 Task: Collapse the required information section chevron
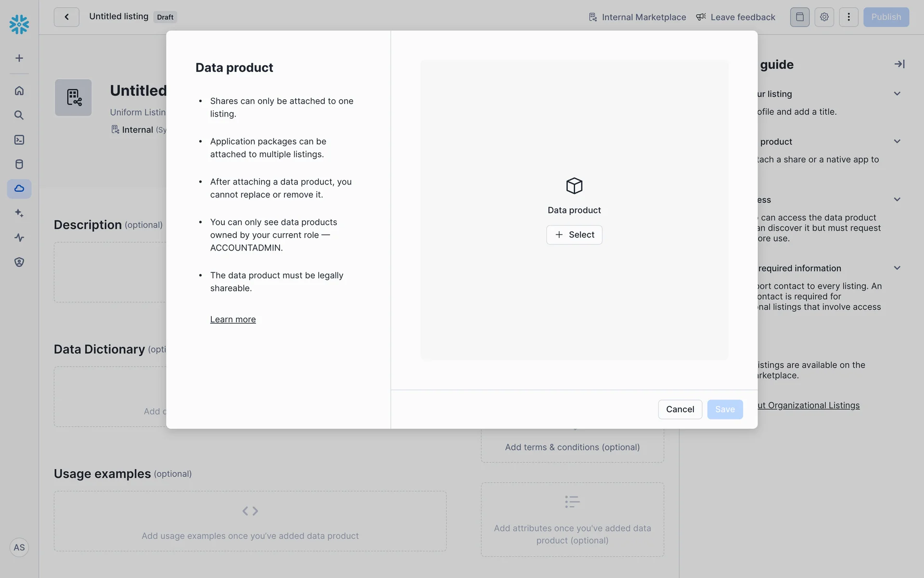(897, 268)
